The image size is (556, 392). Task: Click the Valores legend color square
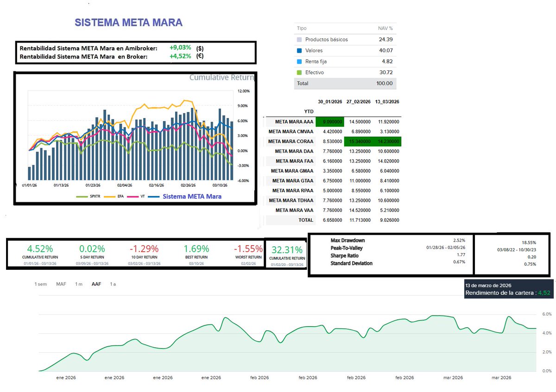[x=299, y=50]
